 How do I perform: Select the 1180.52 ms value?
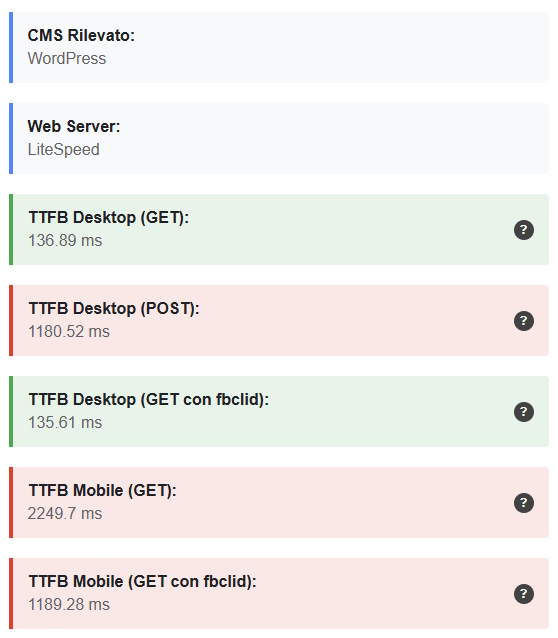click(69, 332)
